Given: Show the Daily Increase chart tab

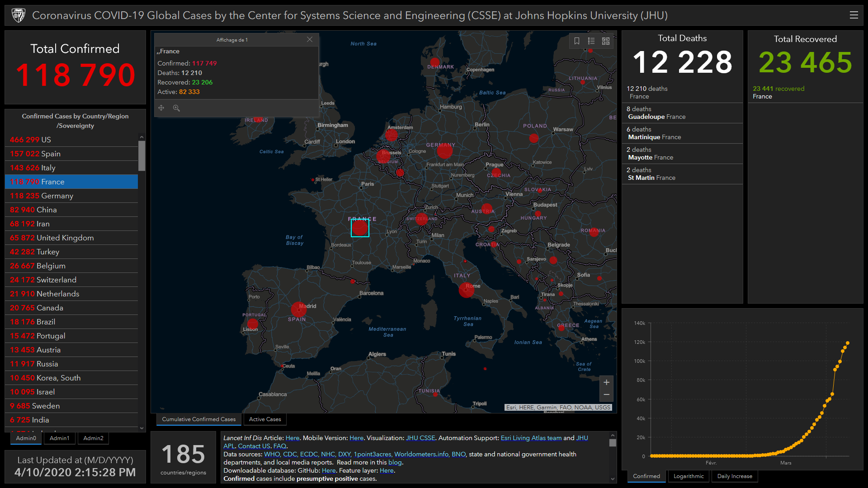Looking at the screenshot, I should 735,476.
